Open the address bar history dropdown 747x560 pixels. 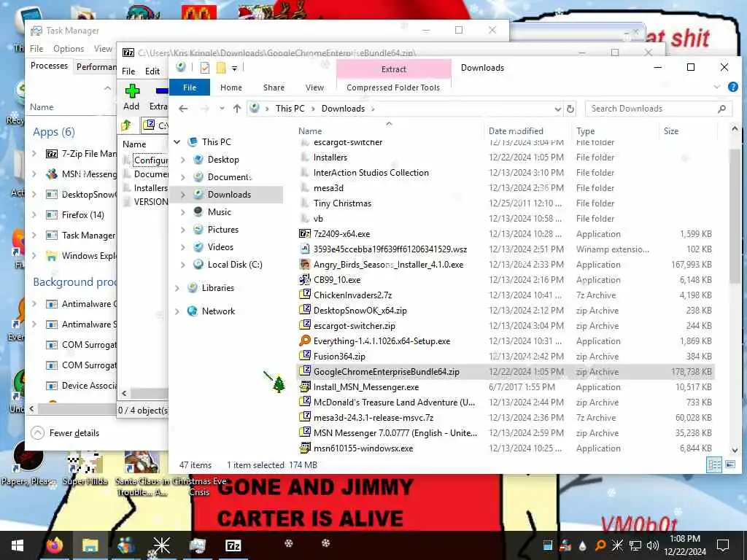point(558,109)
